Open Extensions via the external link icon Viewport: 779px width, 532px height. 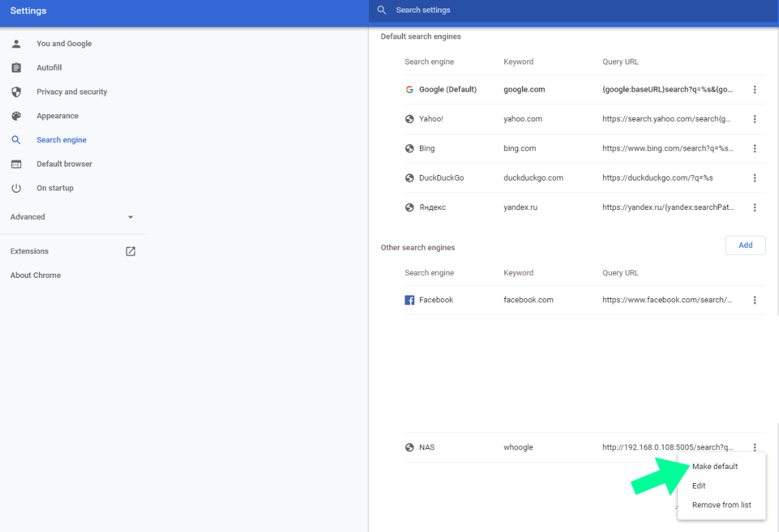coord(130,251)
